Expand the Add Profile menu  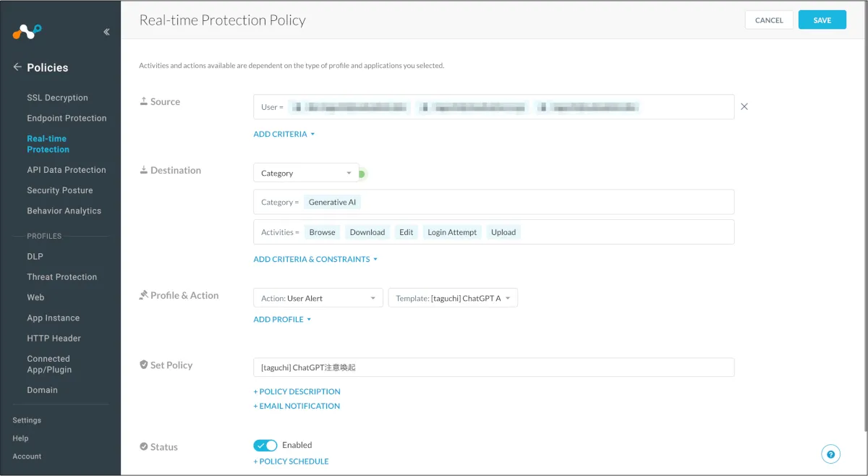click(x=282, y=319)
